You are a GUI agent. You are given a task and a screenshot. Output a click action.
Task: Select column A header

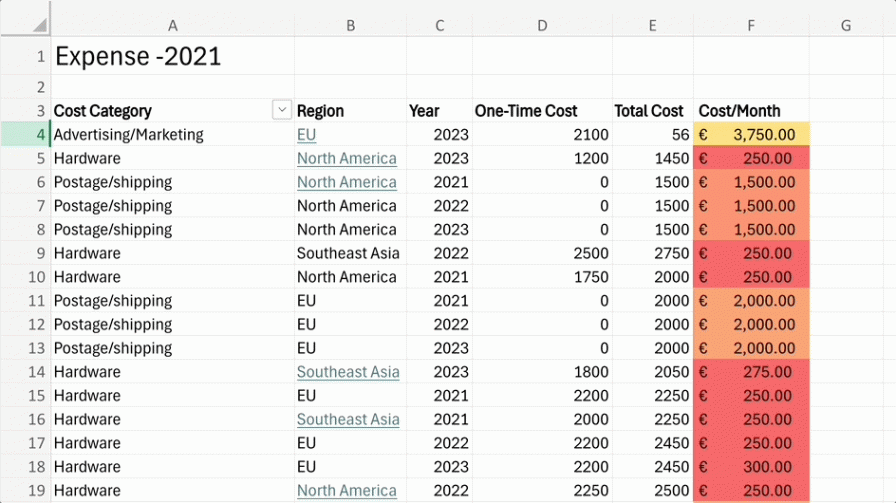point(173,25)
